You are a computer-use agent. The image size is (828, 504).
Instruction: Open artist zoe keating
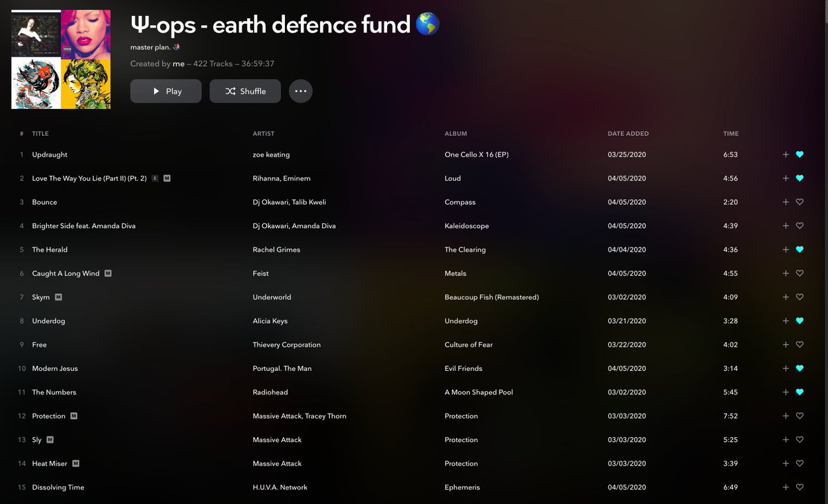tap(271, 154)
